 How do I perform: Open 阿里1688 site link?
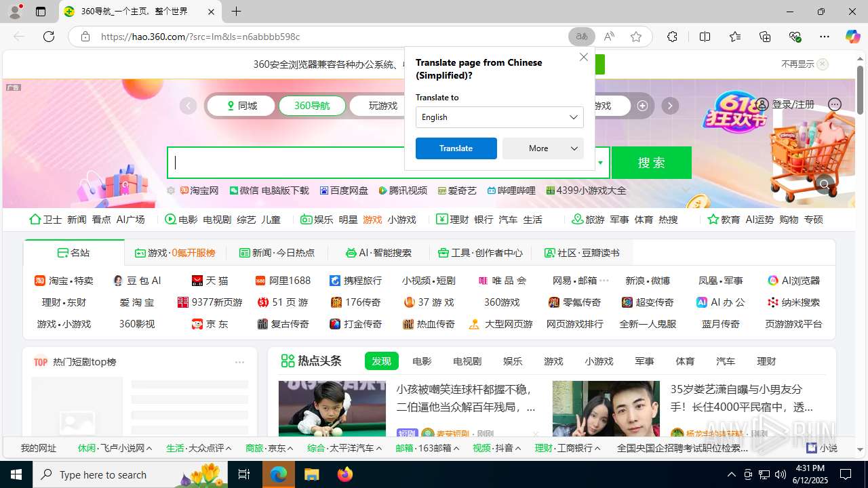pos(283,281)
